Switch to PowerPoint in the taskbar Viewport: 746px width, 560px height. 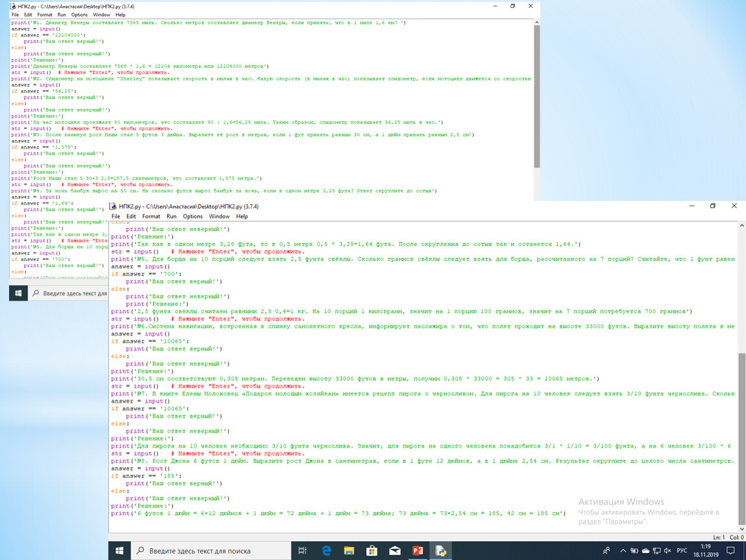(418, 551)
